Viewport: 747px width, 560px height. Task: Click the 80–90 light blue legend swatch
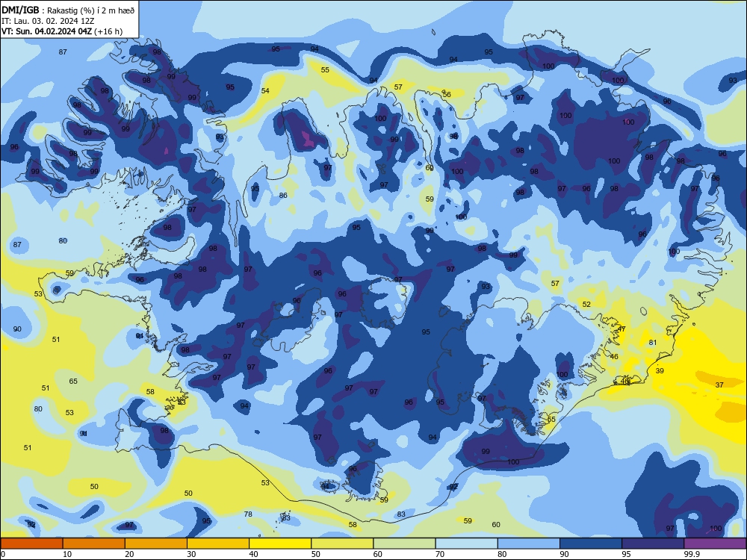click(x=529, y=544)
